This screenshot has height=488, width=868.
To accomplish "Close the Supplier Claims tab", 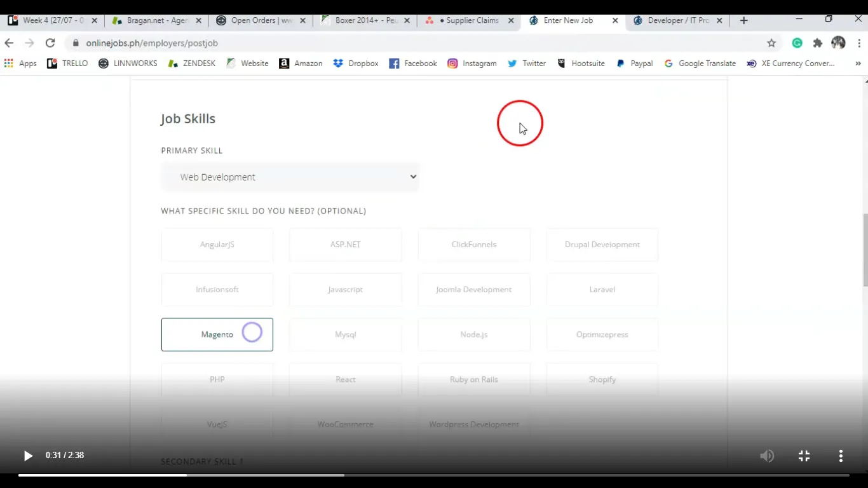I will pos(511,20).
